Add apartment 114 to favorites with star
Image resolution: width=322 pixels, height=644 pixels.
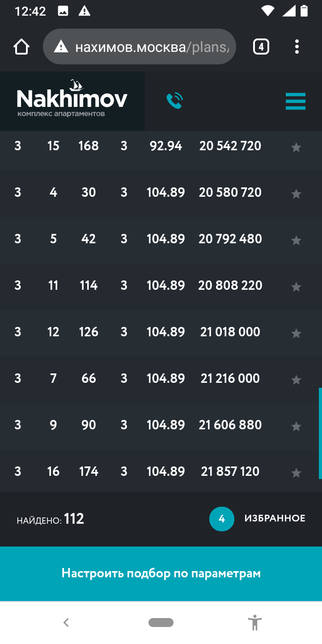pyautogui.click(x=296, y=287)
